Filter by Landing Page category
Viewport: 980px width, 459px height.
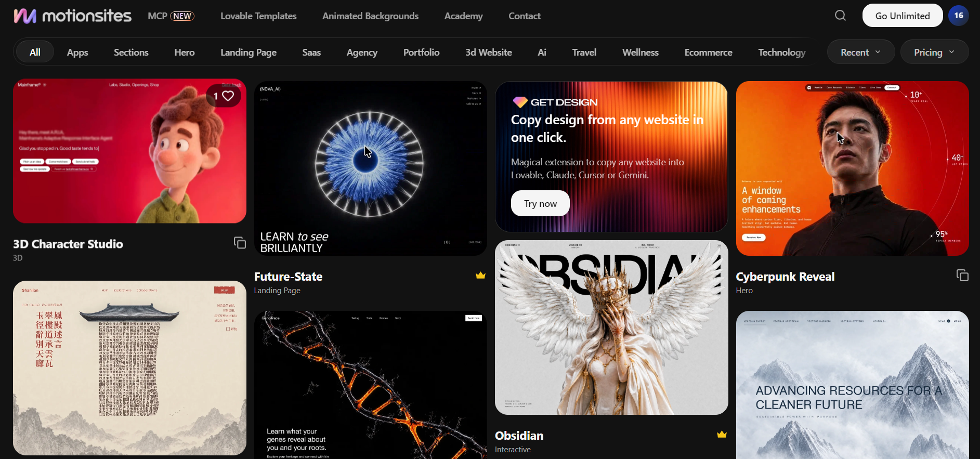(x=249, y=52)
